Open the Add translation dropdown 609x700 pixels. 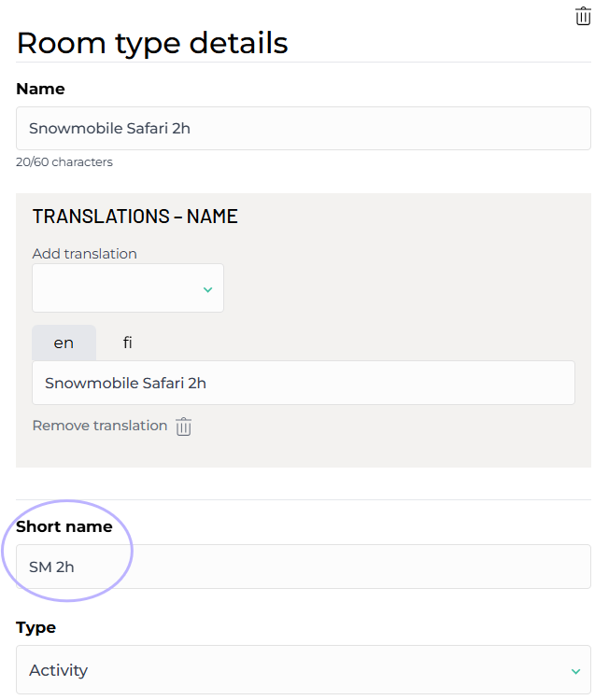click(128, 288)
